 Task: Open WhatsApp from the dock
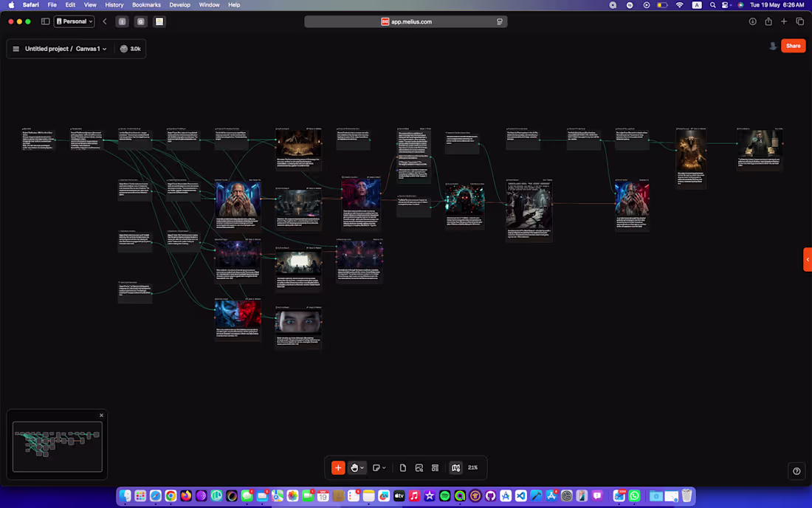[x=634, y=495]
